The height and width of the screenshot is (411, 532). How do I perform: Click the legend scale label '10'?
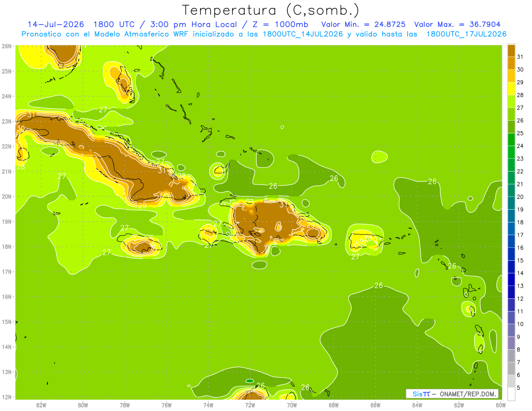click(x=520, y=324)
